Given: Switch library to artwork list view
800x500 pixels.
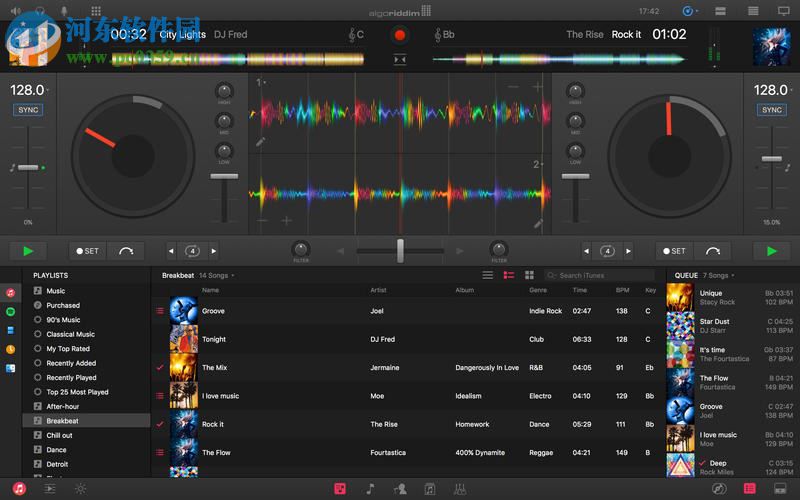Looking at the screenshot, I should pyautogui.click(x=509, y=276).
